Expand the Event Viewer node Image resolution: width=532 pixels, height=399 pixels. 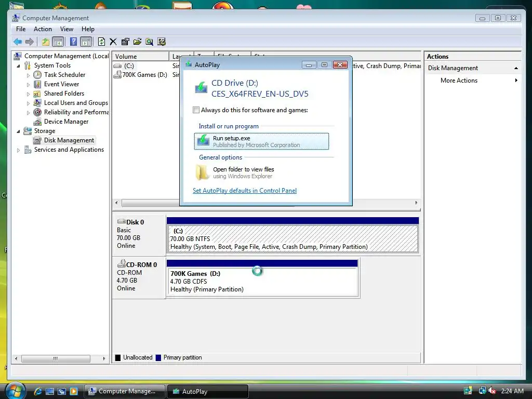(28, 85)
